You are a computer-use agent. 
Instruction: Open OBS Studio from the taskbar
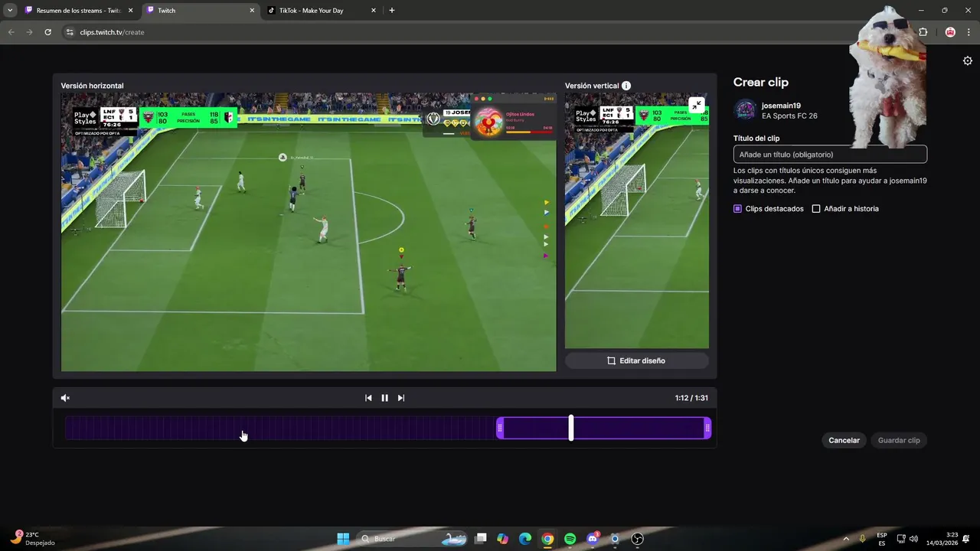[x=637, y=539]
